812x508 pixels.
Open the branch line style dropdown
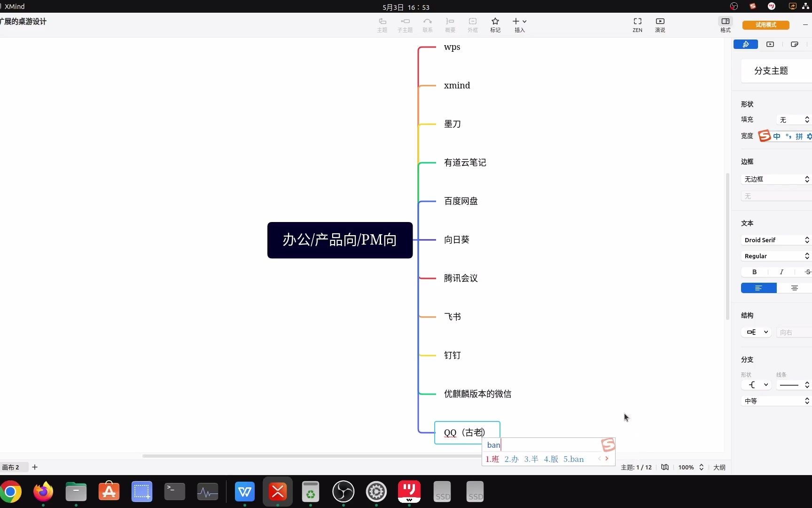pos(794,385)
